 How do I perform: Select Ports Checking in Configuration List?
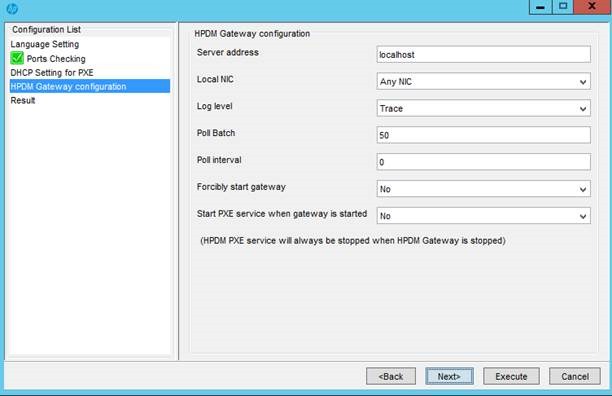(x=56, y=59)
